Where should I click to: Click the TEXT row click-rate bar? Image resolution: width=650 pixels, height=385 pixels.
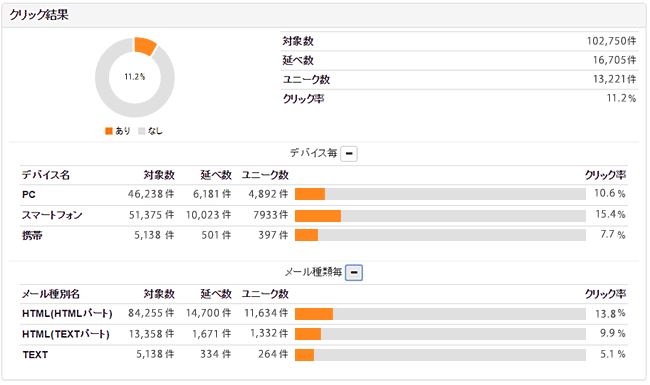440,355
